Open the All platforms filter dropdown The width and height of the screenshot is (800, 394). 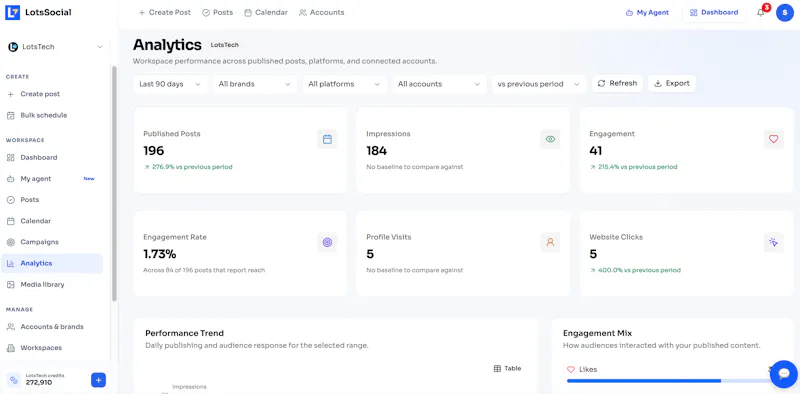pos(344,84)
